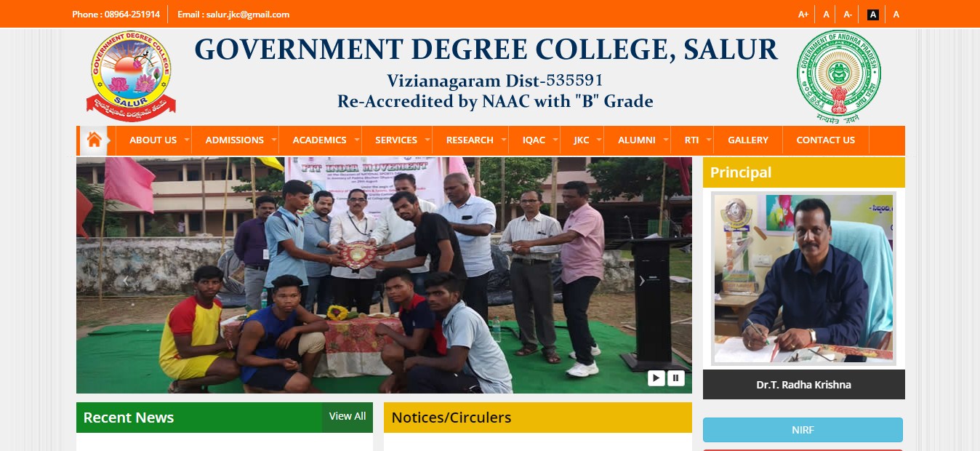
Task: Open the NIRF button
Action: click(803, 430)
